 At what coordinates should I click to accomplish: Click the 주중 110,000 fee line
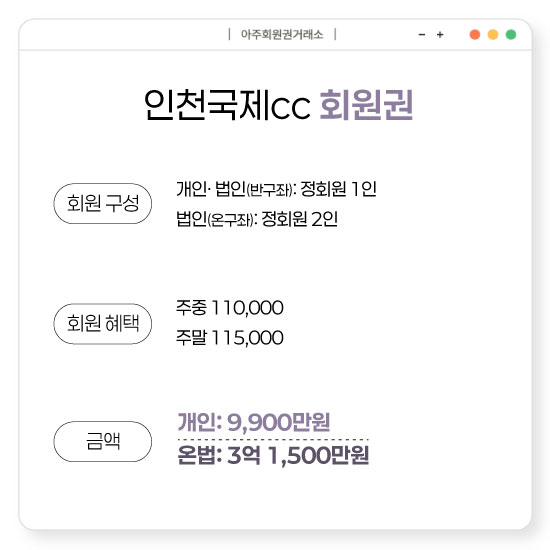pyautogui.click(x=230, y=308)
